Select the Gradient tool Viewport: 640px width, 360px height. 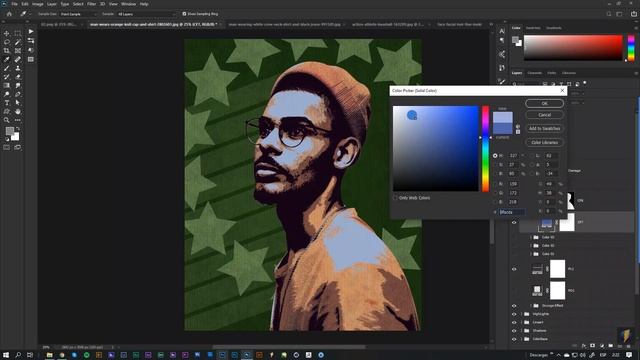[7, 85]
